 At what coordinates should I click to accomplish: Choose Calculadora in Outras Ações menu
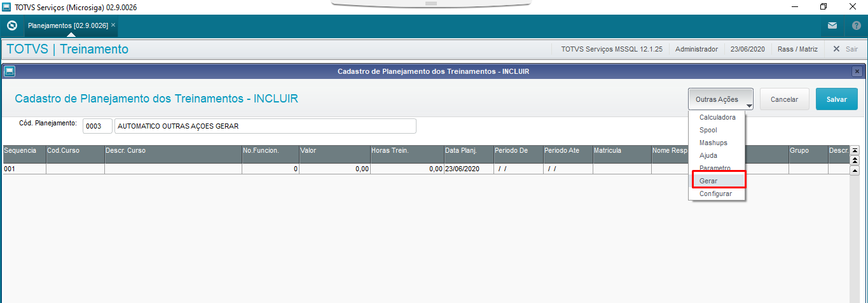[717, 117]
